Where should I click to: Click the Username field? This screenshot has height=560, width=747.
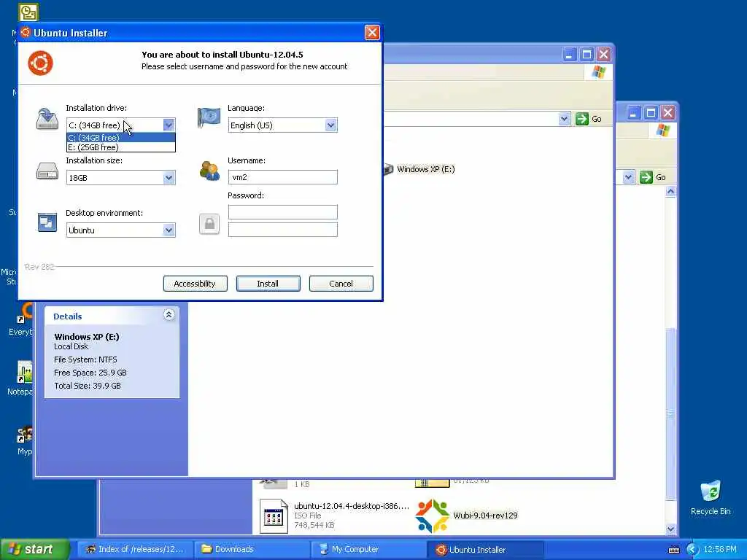[x=282, y=177]
